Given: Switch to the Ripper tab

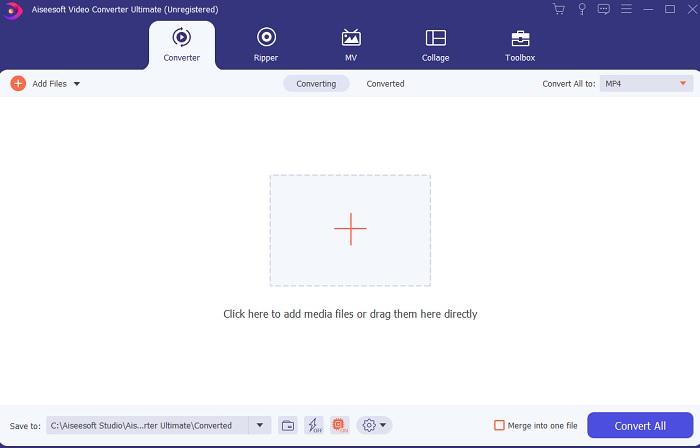Looking at the screenshot, I should [266, 45].
